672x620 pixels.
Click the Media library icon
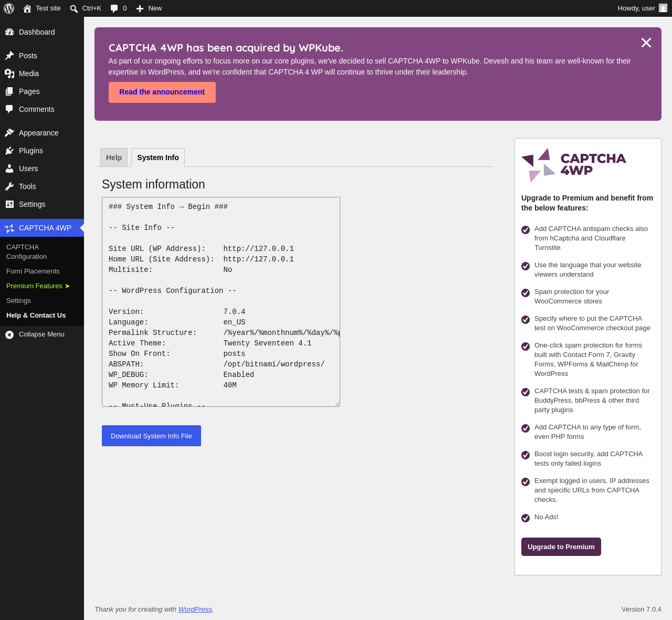tap(9, 73)
